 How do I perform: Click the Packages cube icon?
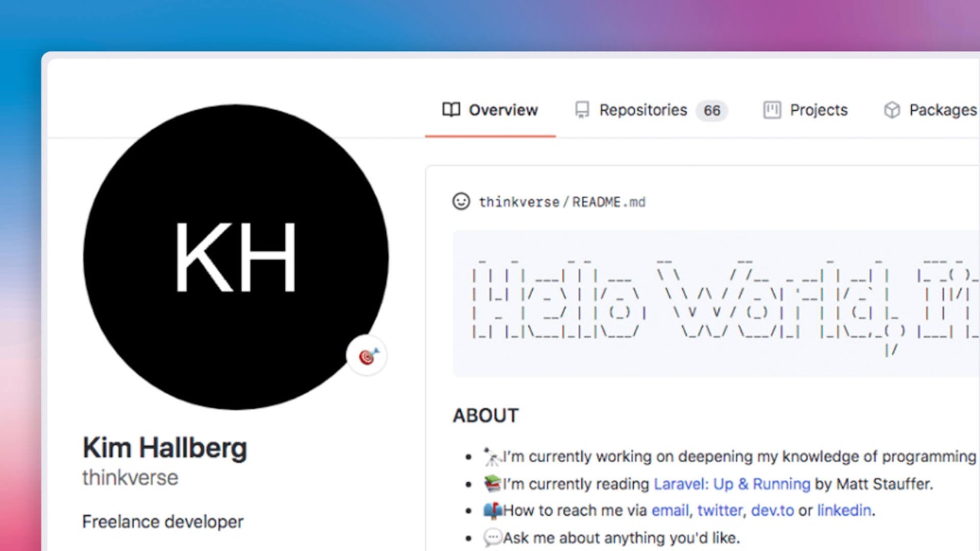(892, 110)
